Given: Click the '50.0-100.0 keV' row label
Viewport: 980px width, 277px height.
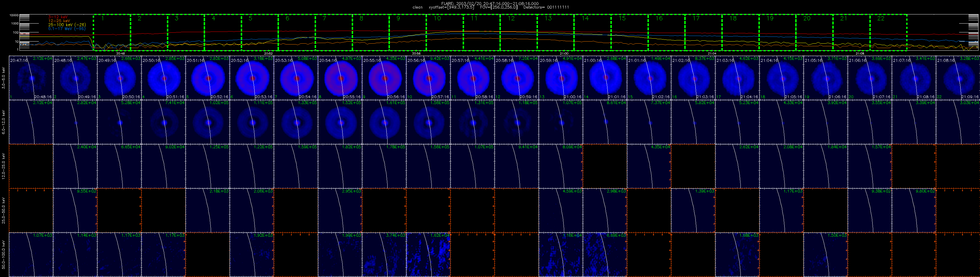Looking at the screenshot, I should 4,255.
